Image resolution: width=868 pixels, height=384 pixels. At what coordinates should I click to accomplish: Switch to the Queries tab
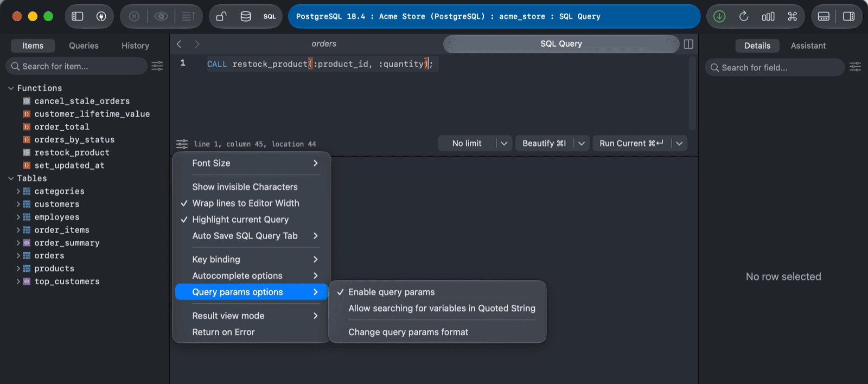pos(84,46)
